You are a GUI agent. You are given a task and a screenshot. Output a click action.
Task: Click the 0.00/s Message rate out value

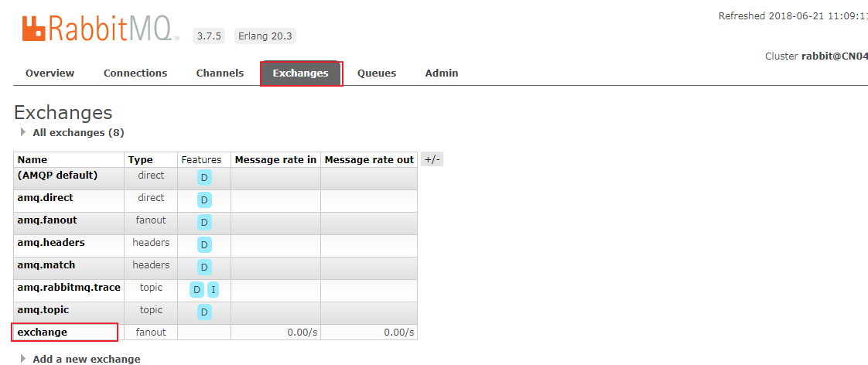(398, 333)
